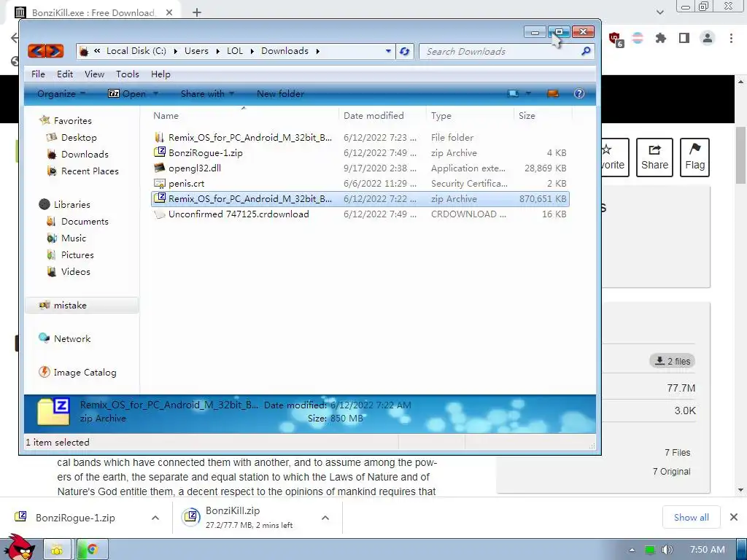Open the Music library
The image size is (747, 560).
(74, 238)
